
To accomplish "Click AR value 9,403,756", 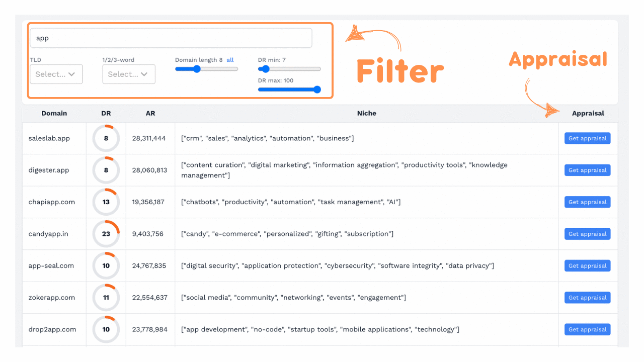I will point(147,234).
